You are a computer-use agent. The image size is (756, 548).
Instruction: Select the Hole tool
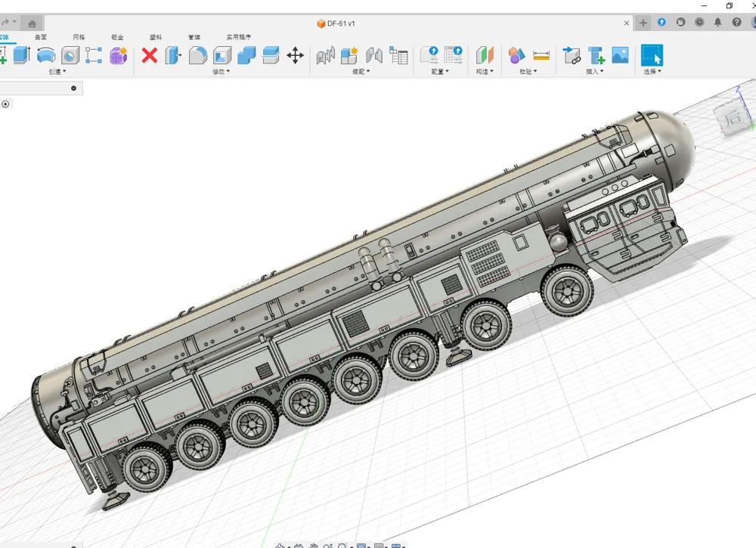(70, 55)
